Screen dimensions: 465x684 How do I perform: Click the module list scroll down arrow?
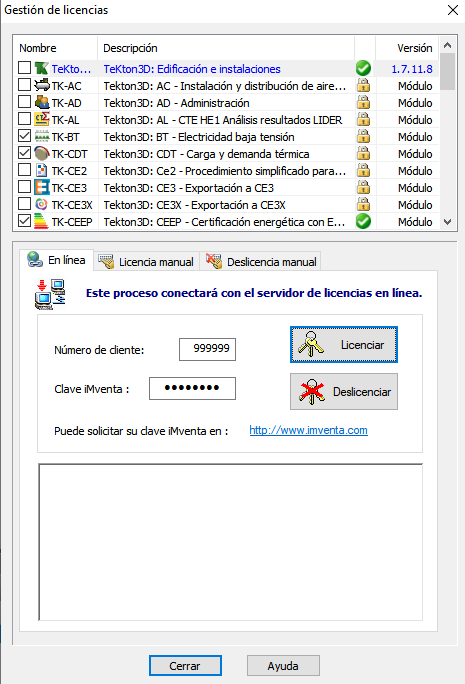click(x=447, y=222)
